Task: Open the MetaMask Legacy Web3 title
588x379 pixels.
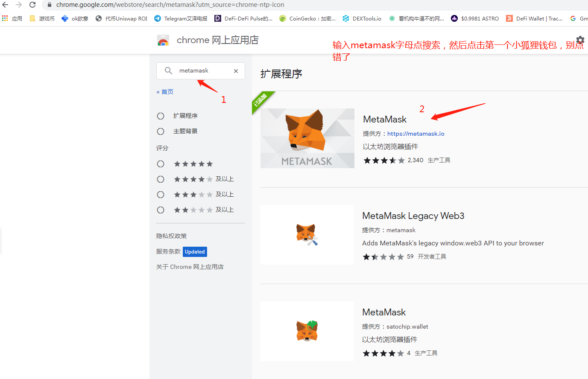Action: (x=413, y=216)
